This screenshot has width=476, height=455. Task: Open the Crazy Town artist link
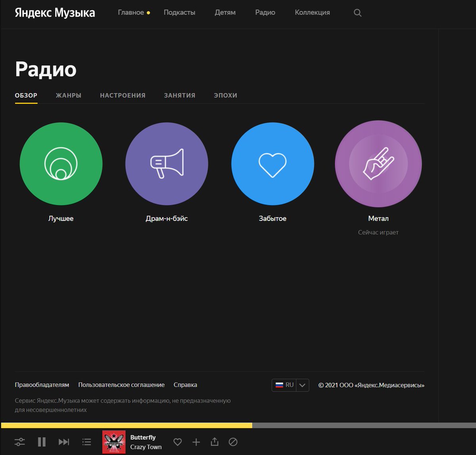point(146,447)
